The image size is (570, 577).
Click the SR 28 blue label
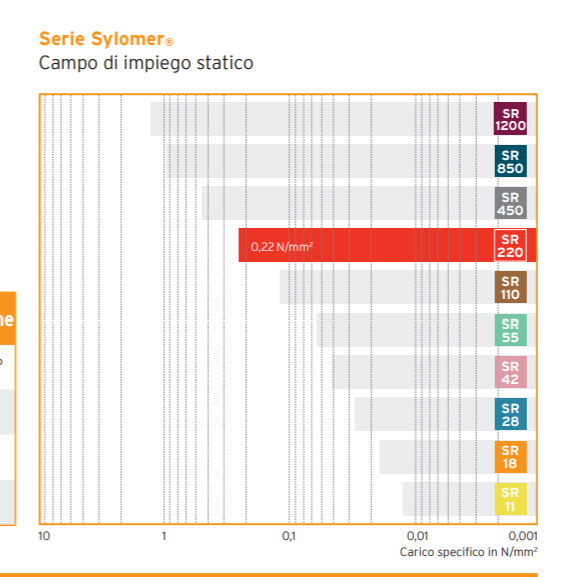(x=510, y=414)
